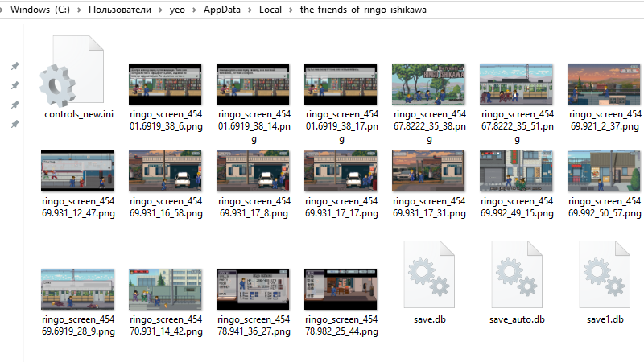Go to Windows (C:) in address bar
The image size is (644, 362).
tap(39, 10)
